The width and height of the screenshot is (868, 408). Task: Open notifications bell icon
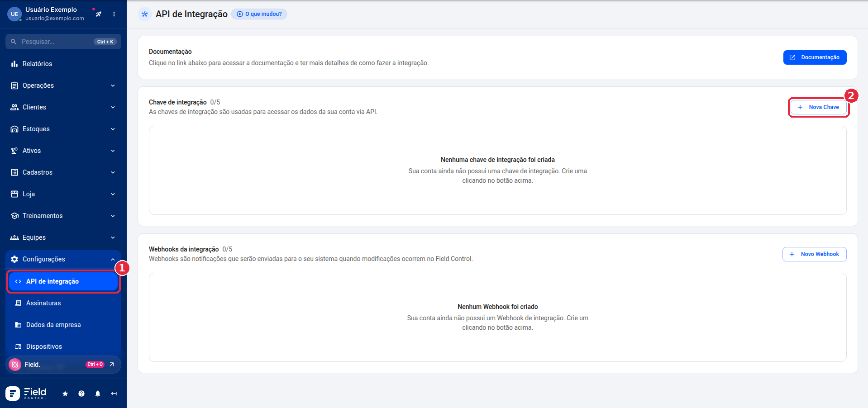[x=98, y=394]
